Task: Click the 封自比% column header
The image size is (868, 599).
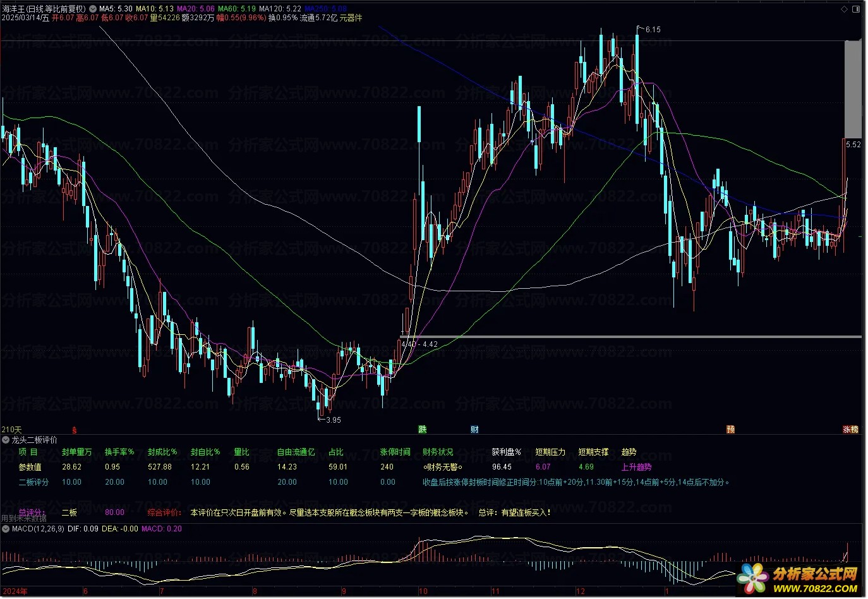Action: [x=205, y=452]
